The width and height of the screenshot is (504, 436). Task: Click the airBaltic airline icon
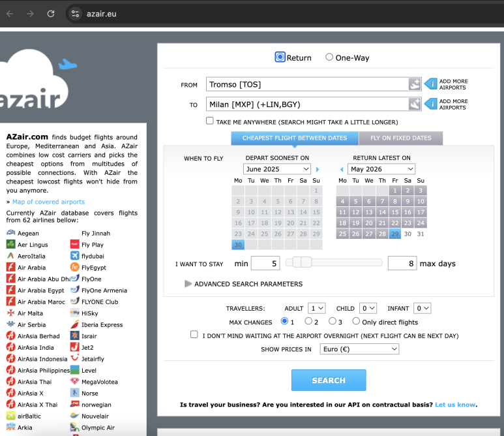pyautogui.click(x=10, y=416)
